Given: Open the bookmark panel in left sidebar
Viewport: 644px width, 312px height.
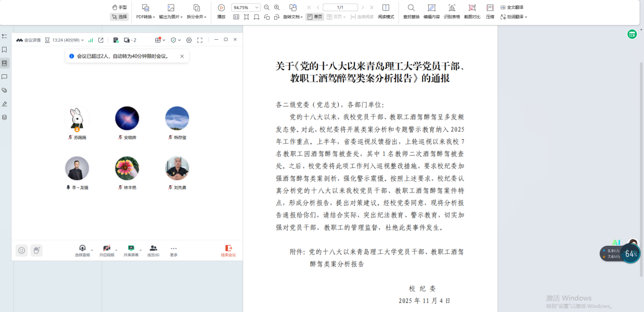Looking at the screenshot, I should pos(5,50).
